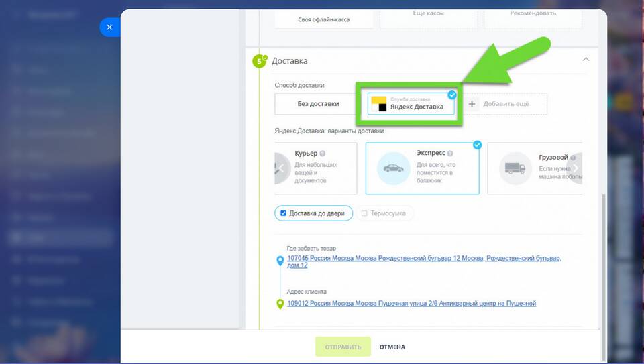This screenshot has width=644, height=364.
Task: Click the help icon next to Курьер
Action: (323, 154)
